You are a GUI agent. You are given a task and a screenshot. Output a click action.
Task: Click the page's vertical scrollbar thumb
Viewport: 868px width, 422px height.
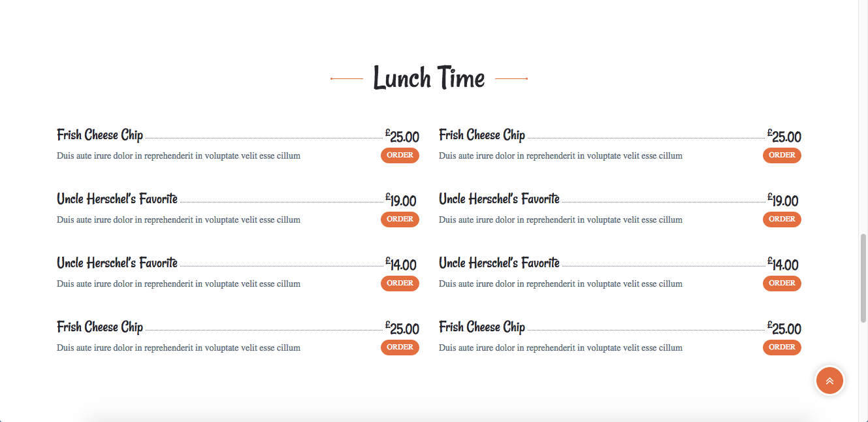[x=863, y=278]
